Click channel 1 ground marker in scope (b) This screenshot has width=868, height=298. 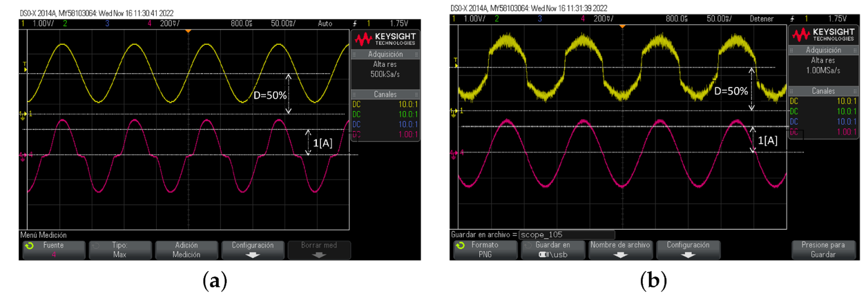(x=455, y=112)
